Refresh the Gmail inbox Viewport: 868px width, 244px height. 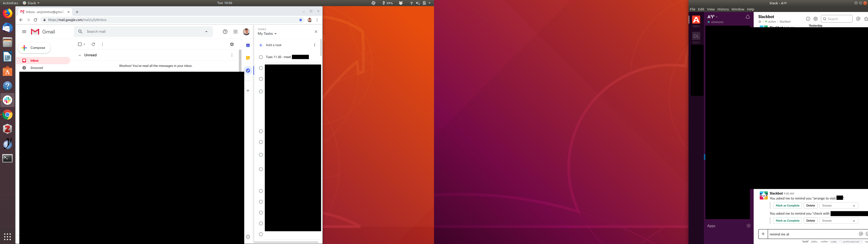pos(93,45)
